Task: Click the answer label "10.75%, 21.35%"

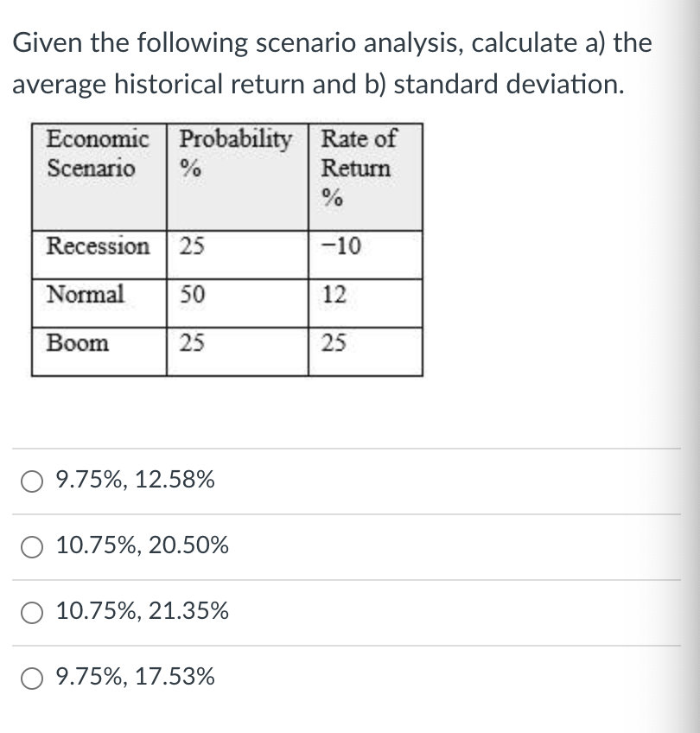Action: [143, 611]
